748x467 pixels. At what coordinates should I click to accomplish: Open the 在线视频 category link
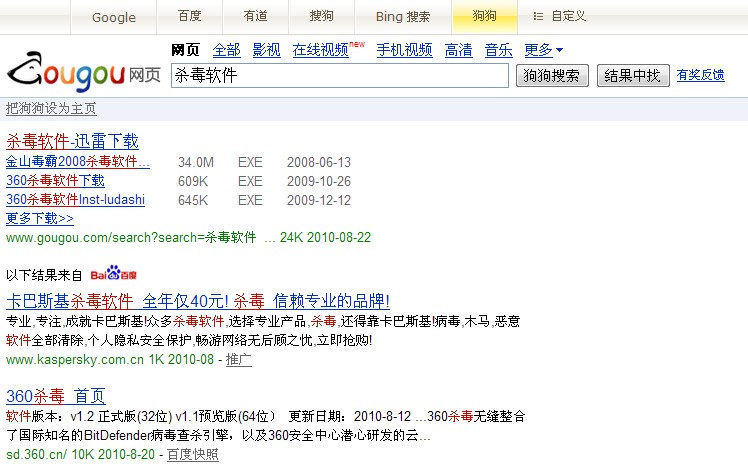pos(321,50)
